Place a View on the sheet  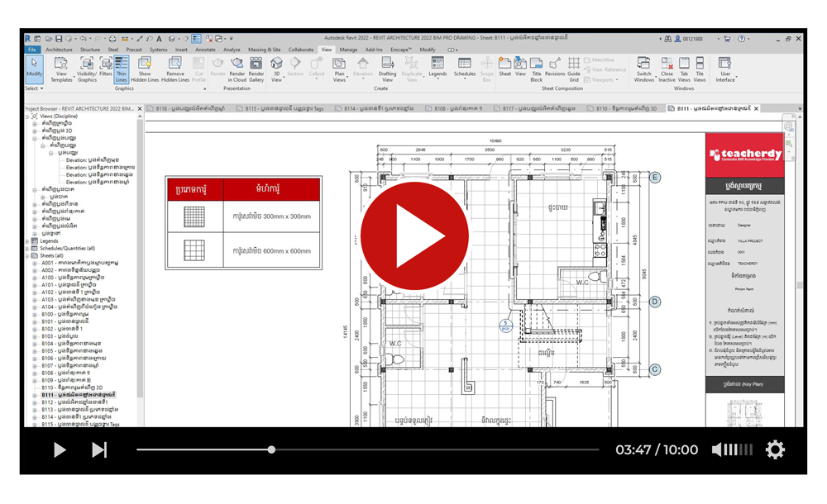point(520,67)
